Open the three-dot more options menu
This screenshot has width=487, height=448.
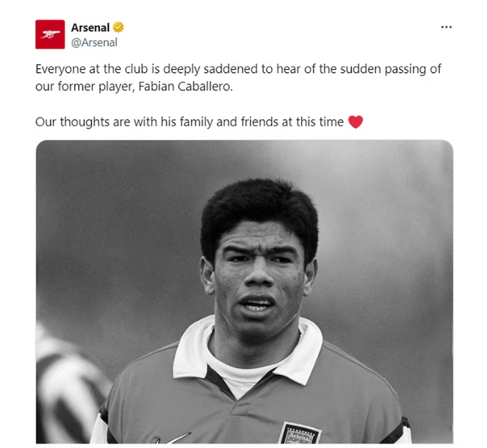coord(446,27)
